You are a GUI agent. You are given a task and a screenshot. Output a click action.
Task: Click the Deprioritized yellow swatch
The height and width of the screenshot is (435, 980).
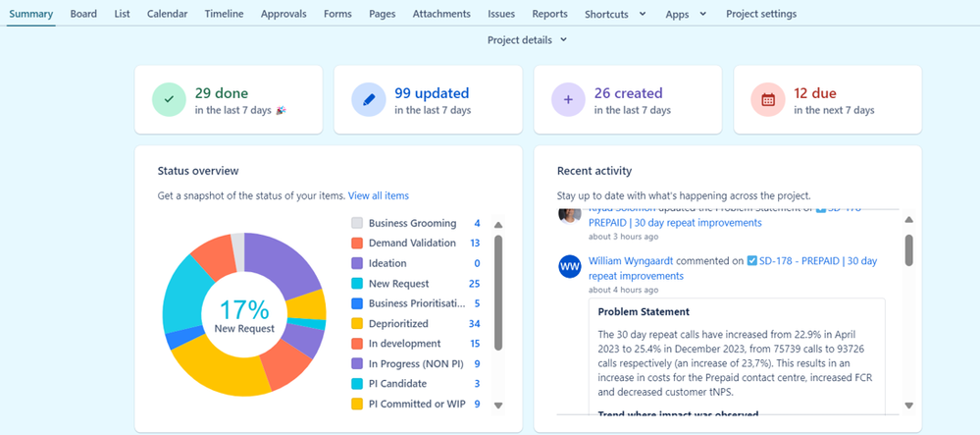(357, 324)
